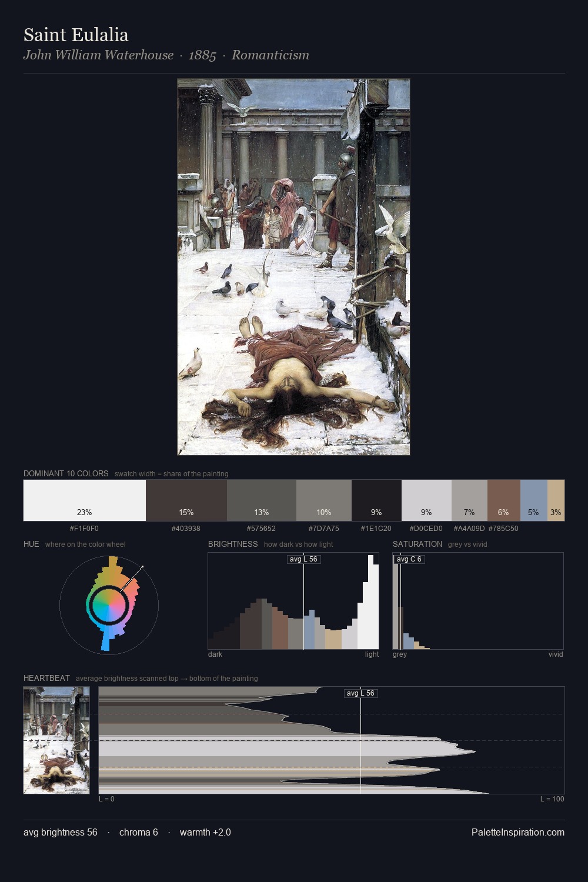Click the 'L = 0' axis label
The image size is (588, 882).
pyautogui.click(x=106, y=799)
